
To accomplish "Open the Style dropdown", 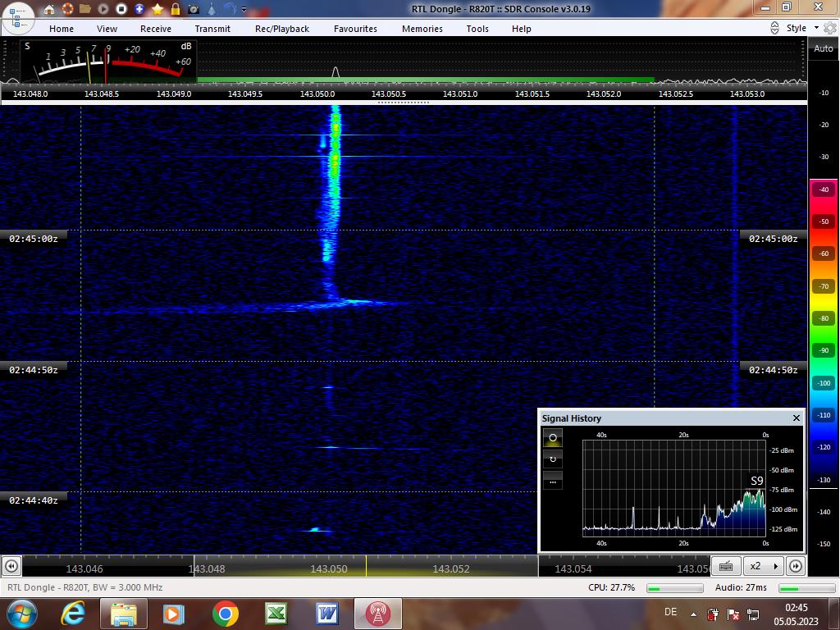I will [x=802, y=28].
